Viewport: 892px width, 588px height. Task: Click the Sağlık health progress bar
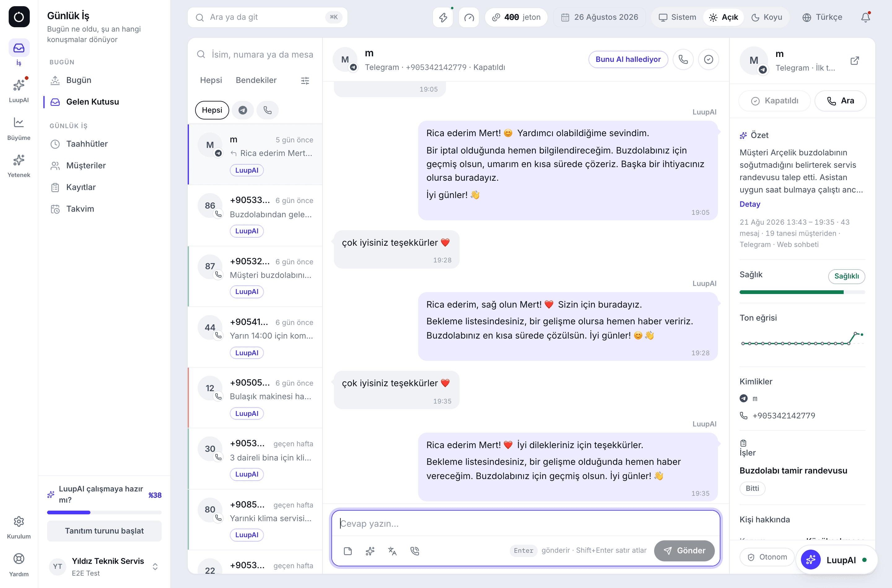point(802,292)
